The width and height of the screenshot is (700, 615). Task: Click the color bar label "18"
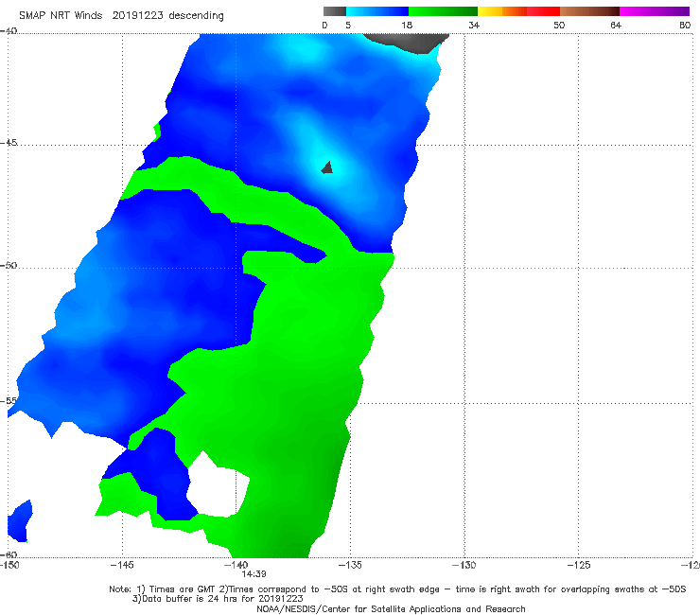pos(407,26)
